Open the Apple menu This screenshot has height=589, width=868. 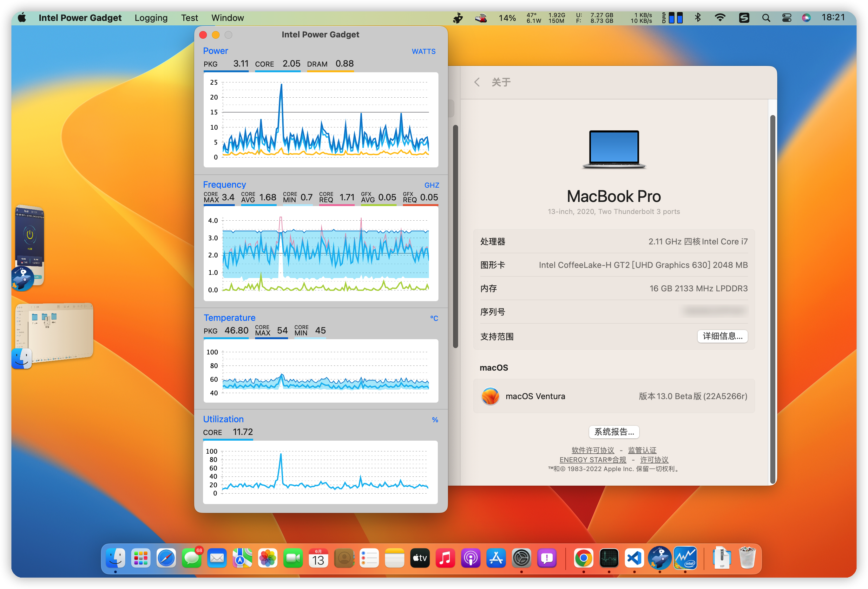click(22, 17)
